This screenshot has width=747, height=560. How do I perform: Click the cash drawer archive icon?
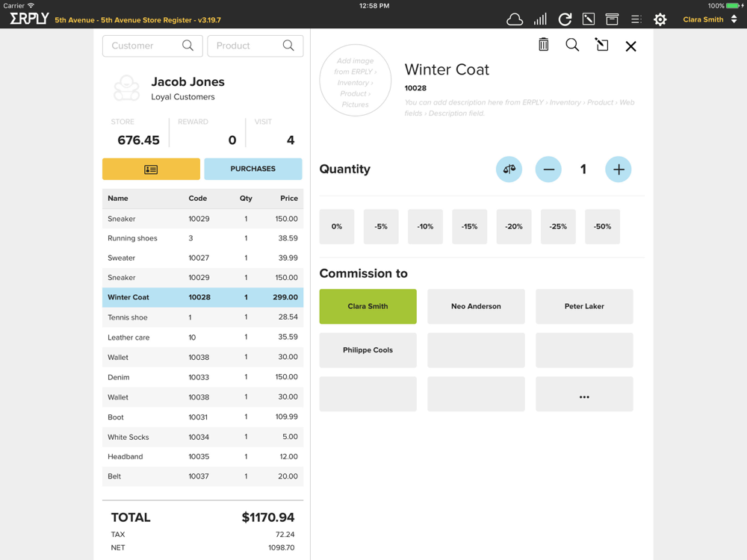(612, 20)
